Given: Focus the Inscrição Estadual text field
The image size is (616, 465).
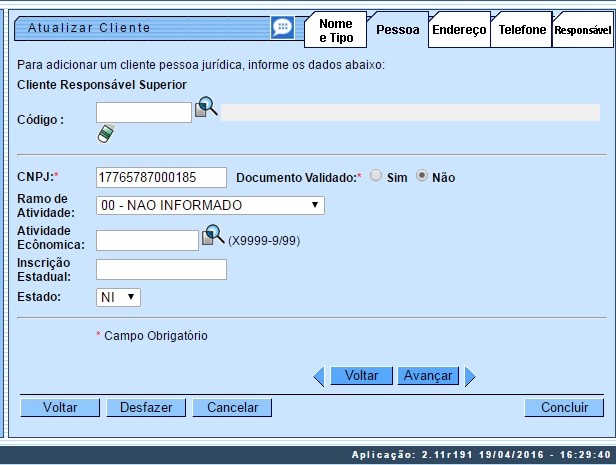Looking at the screenshot, I should click(161, 268).
